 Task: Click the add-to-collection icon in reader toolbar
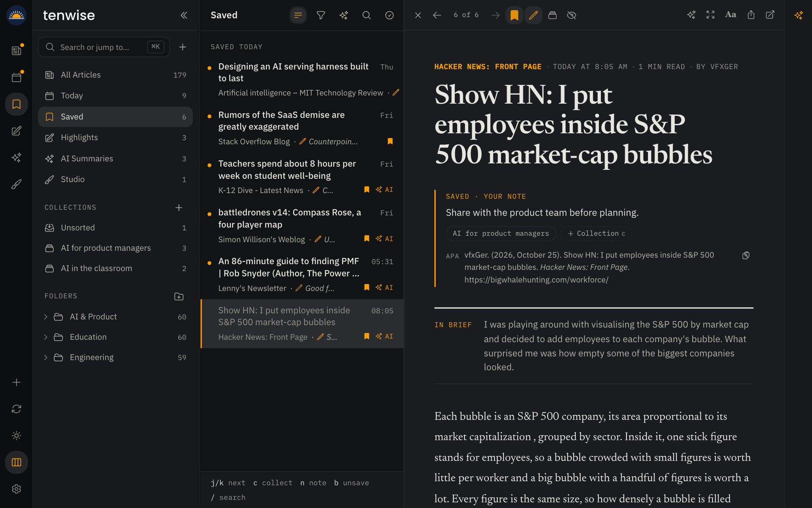tap(553, 15)
